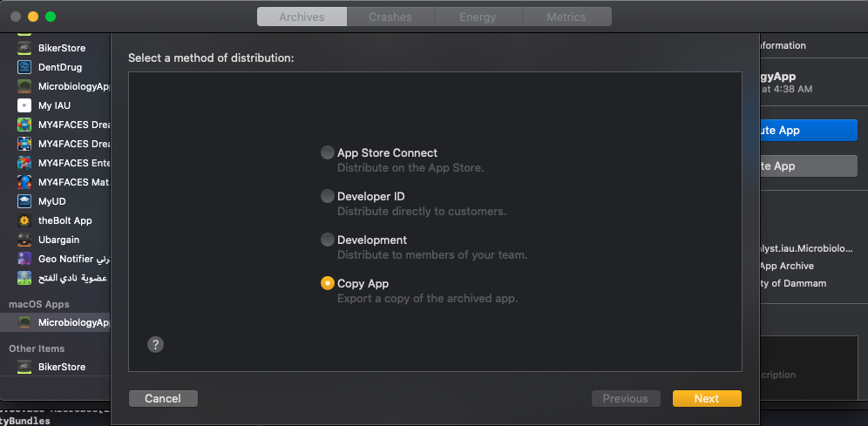Switch to the Crashes tab
Image resolution: width=868 pixels, height=426 pixels.
tap(390, 17)
